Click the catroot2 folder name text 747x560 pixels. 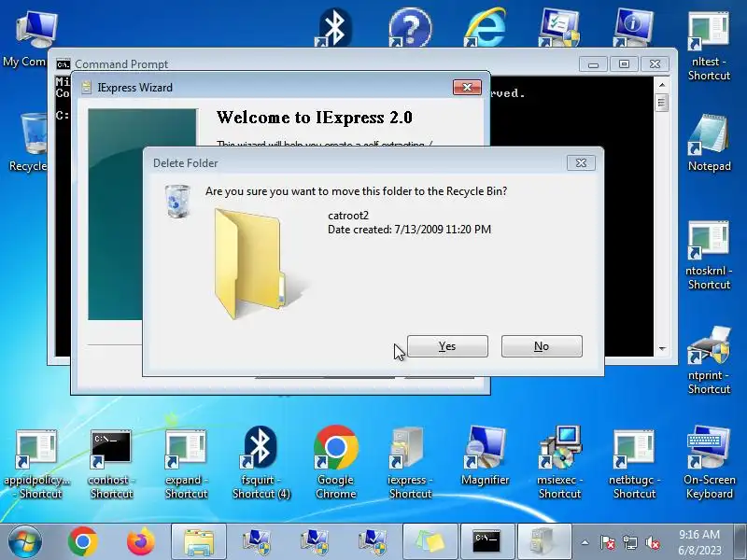pyautogui.click(x=348, y=216)
